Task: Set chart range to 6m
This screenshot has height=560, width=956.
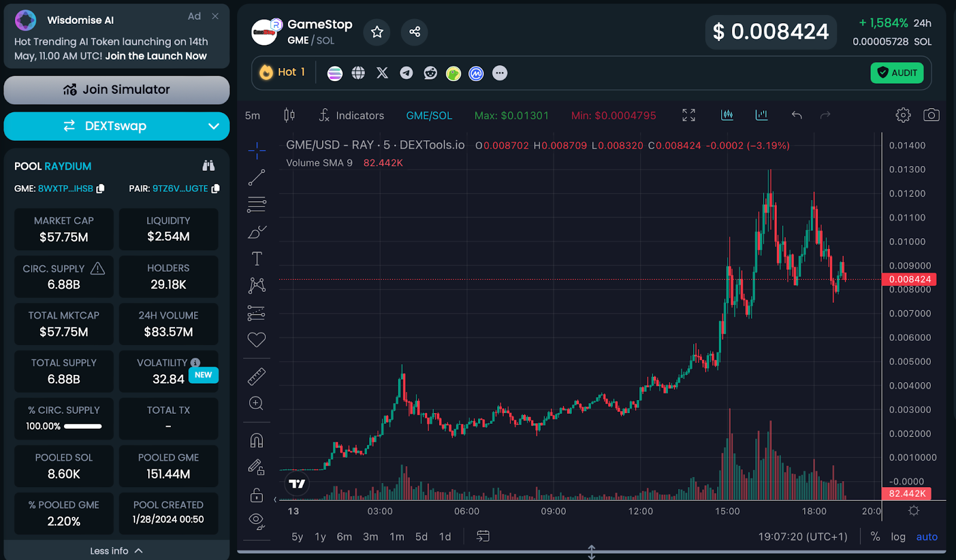Action: (x=345, y=537)
